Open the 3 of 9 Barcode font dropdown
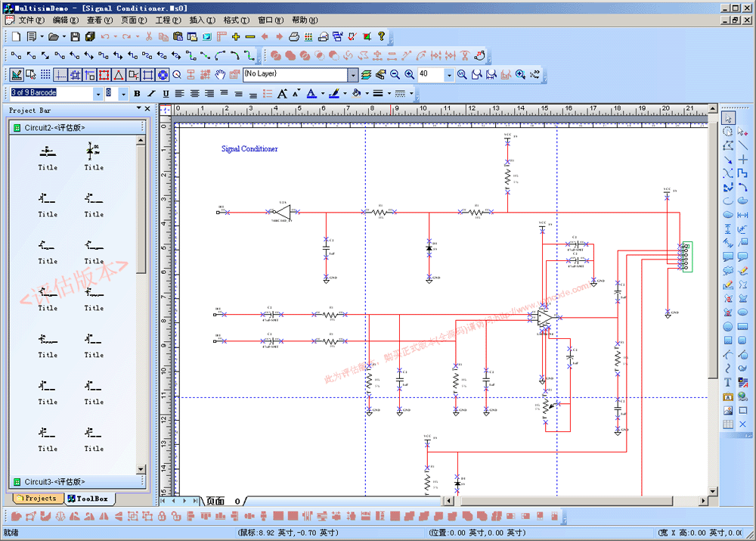The height and width of the screenshot is (541, 756). click(x=98, y=94)
